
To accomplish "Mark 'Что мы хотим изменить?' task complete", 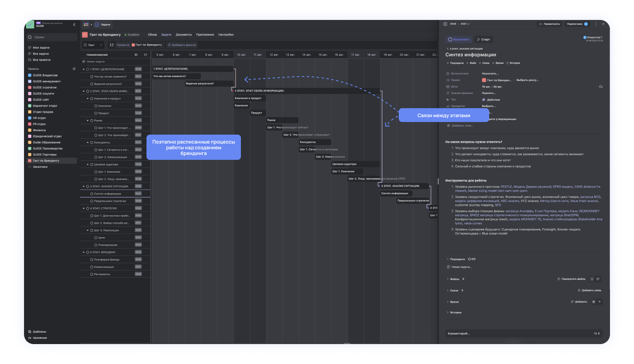I will click(x=92, y=76).
